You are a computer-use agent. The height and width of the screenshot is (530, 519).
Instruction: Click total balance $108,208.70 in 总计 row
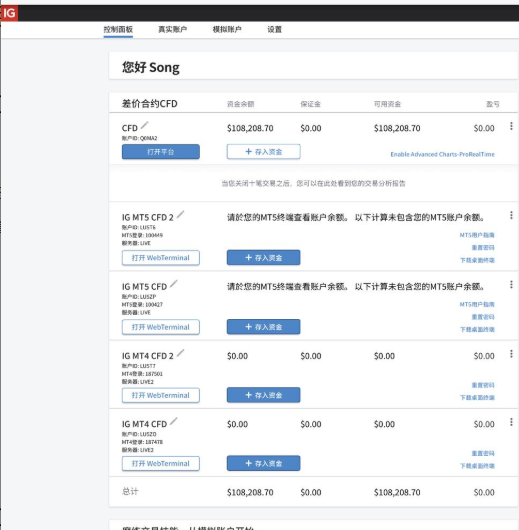pyautogui.click(x=250, y=492)
